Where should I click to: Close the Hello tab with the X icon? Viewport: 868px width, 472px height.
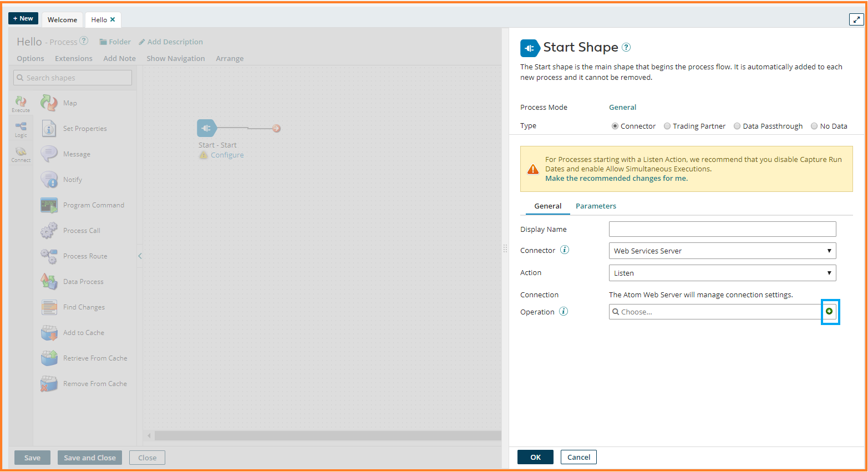(x=113, y=19)
